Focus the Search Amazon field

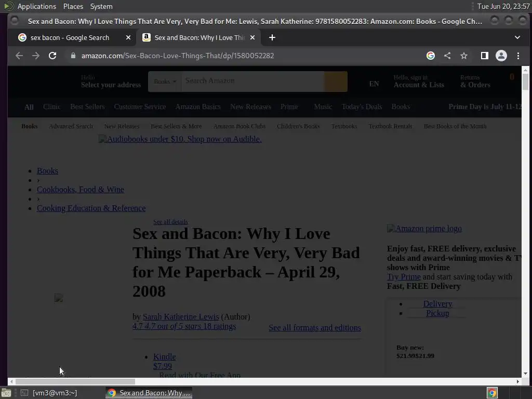pyautogui.click(x=253, y=82)
